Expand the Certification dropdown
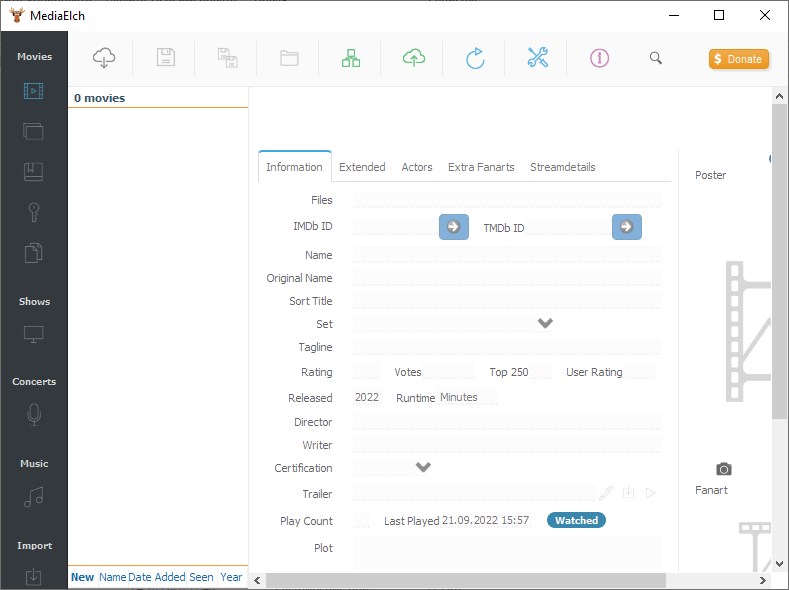Viewport: 789px width, 590px height. pyautogui.click(x=423, y=467)
